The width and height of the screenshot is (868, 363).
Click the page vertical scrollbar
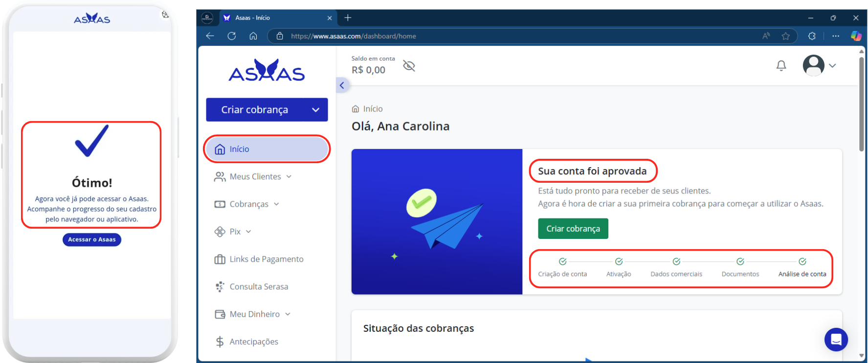pyautogui.click(x=861, y=105)
